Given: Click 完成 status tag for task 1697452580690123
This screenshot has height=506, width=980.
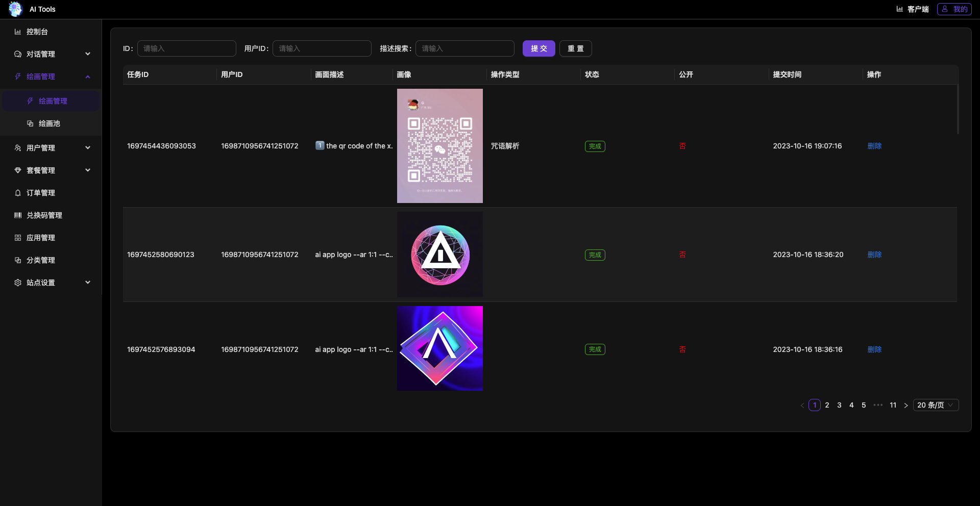Looking at the screenshot, I should 595,255.
